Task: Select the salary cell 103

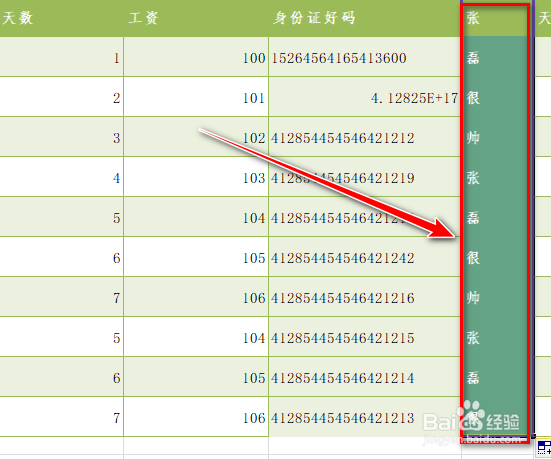Action: 196,177
